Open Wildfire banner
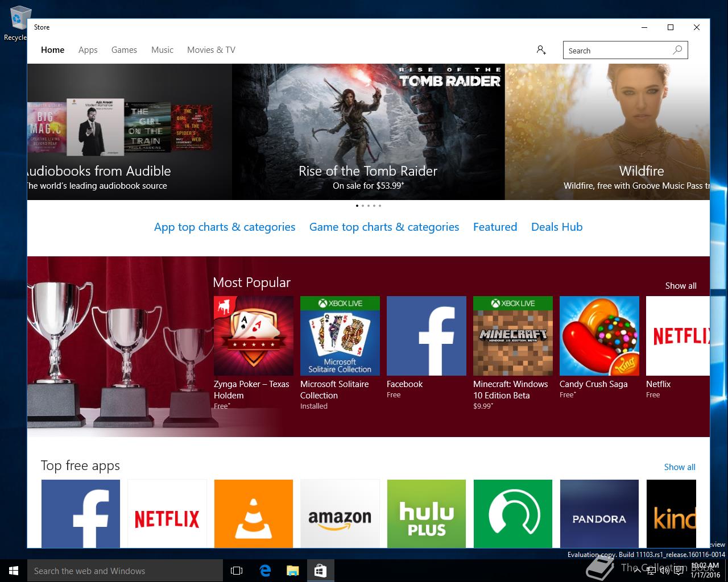Image resolution: width=728 pixels, height=582 pixels. click(x=607, y=132)
